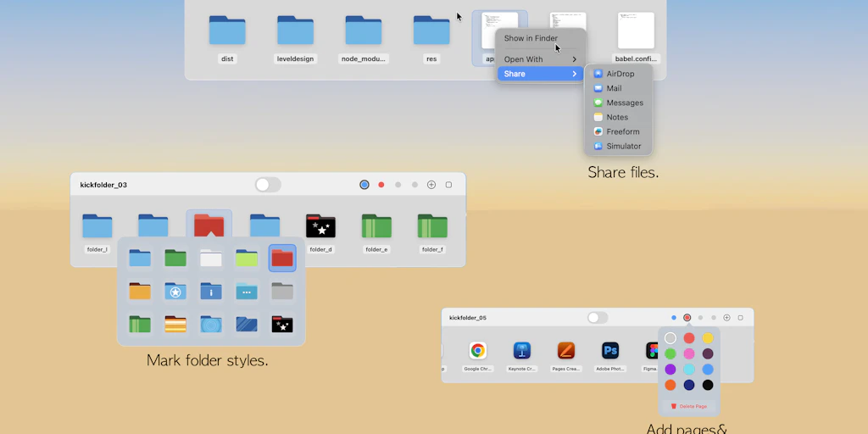Open the black starred folder_d
The image size is (868, 434).
coord(320,225)
